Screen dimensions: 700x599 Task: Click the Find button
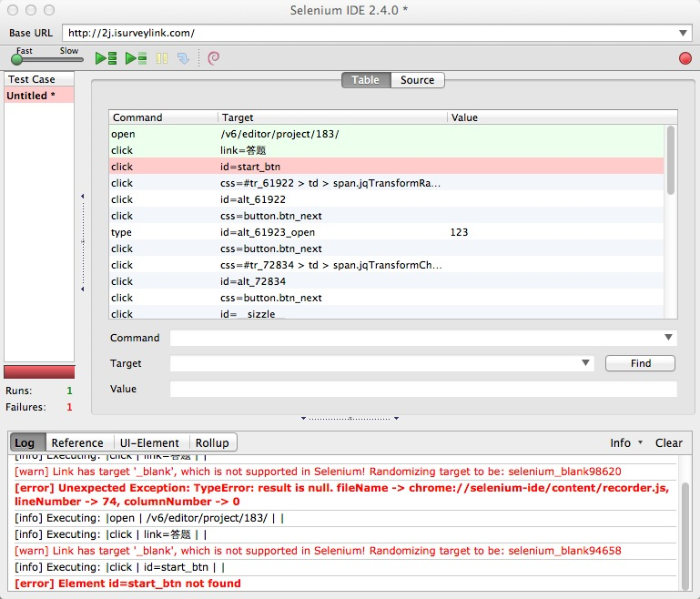tap(640, 363)
